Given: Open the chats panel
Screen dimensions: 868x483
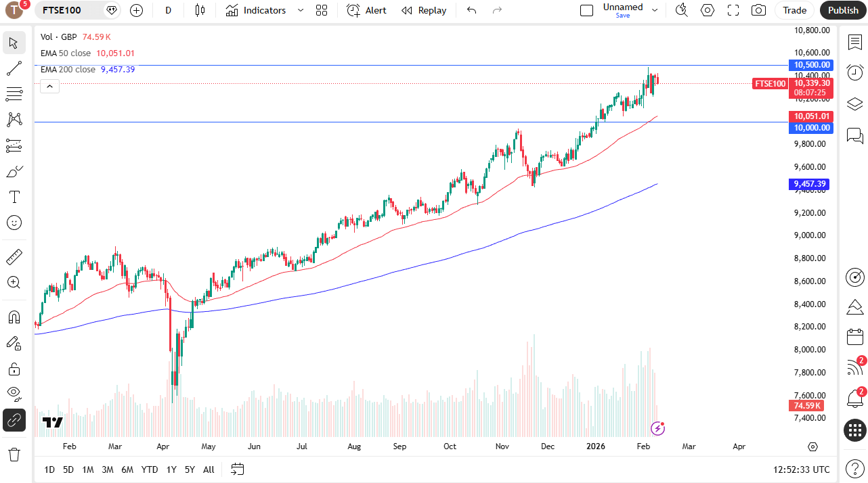Looking at the screenshot, I should pyautogui.click(x=855, y=135).
